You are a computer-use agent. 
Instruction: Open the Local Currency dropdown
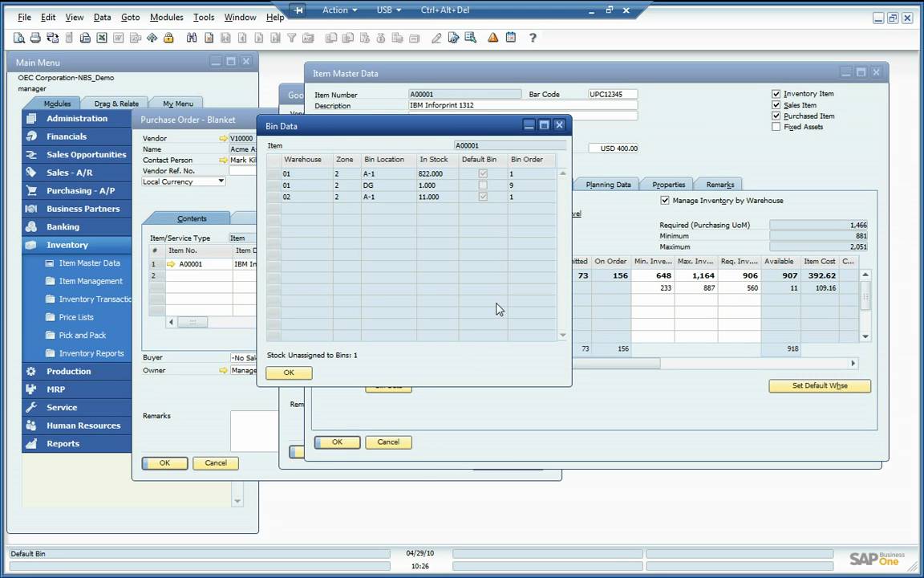click(x=221, y=181)
